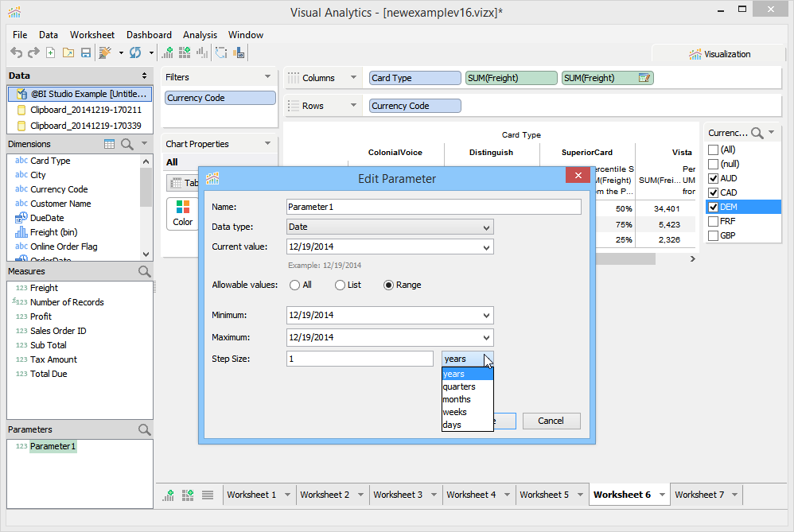Expand the Minimum date dropdown
The height and width of the screenshot is (532, 794).
pyautogui.click(x=486, y=315)
